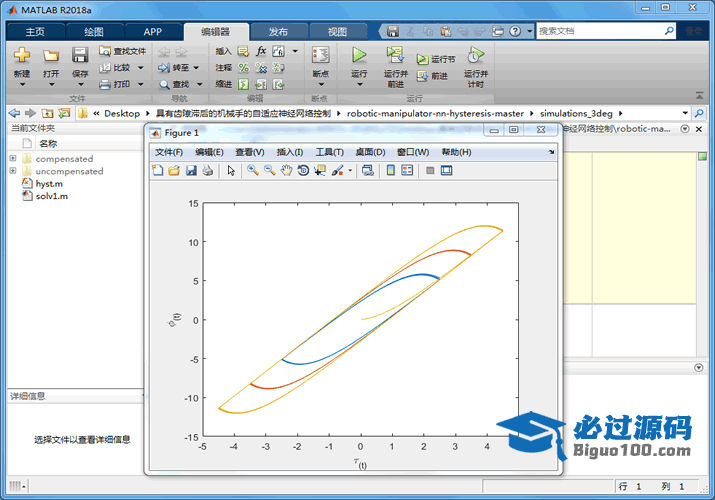
Task: Click Desktop in the path bar
Action: 122,113
